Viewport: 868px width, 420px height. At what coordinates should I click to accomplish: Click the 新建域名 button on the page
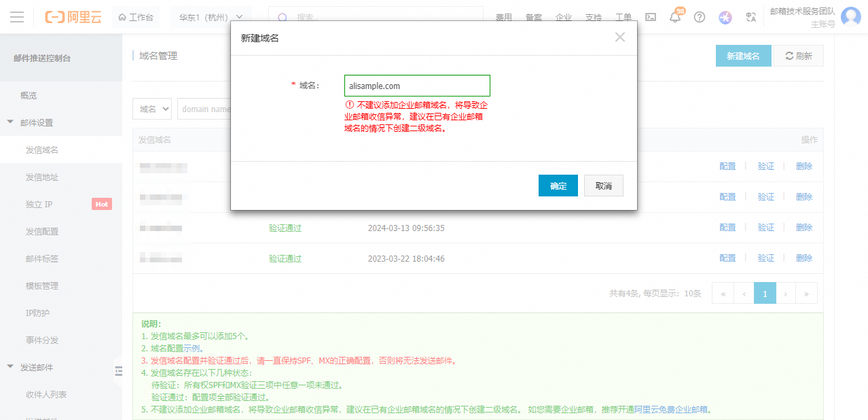click(x=743, y=56)
